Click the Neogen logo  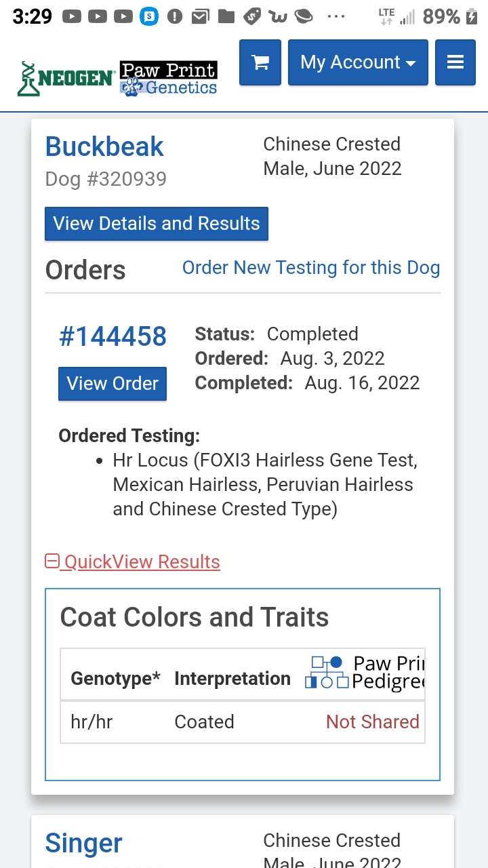click(65, 78)
